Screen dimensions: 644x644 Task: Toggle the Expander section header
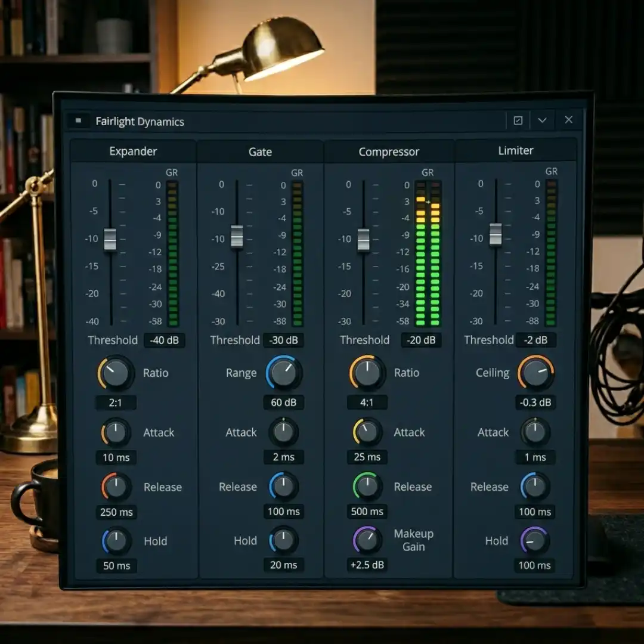pyautogui.click(x=133, y=151)
